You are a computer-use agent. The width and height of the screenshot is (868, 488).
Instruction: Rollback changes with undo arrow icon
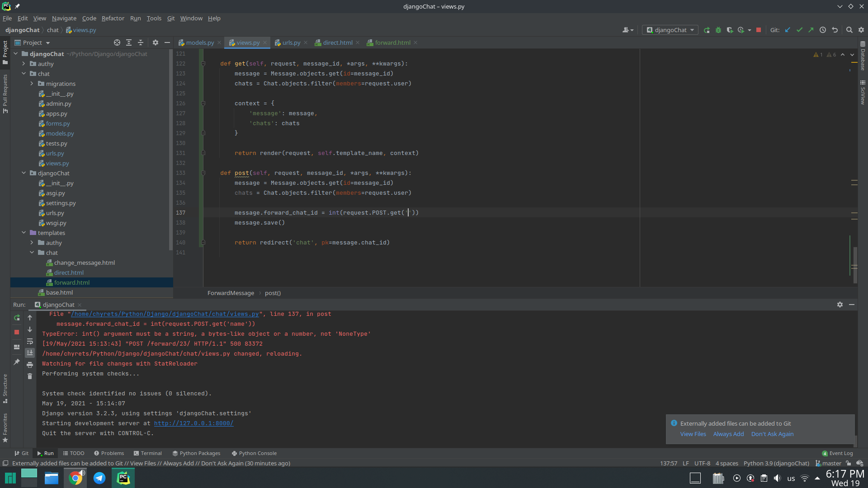pos(835,30)
